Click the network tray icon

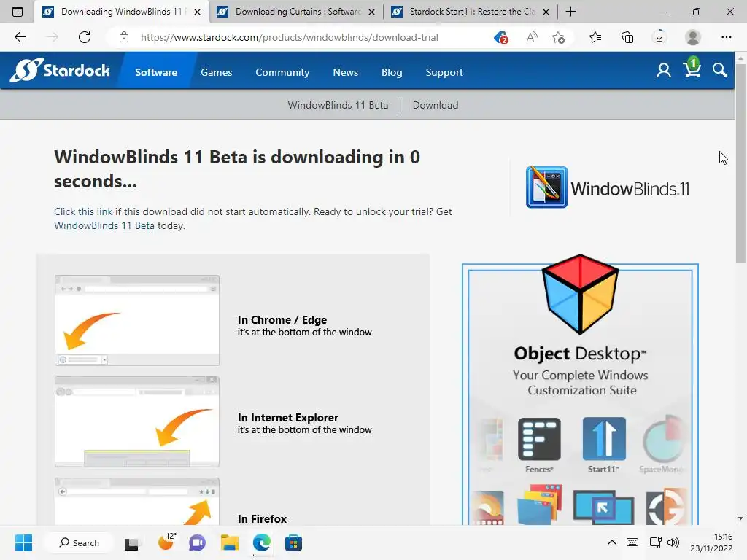click(655, 542)
